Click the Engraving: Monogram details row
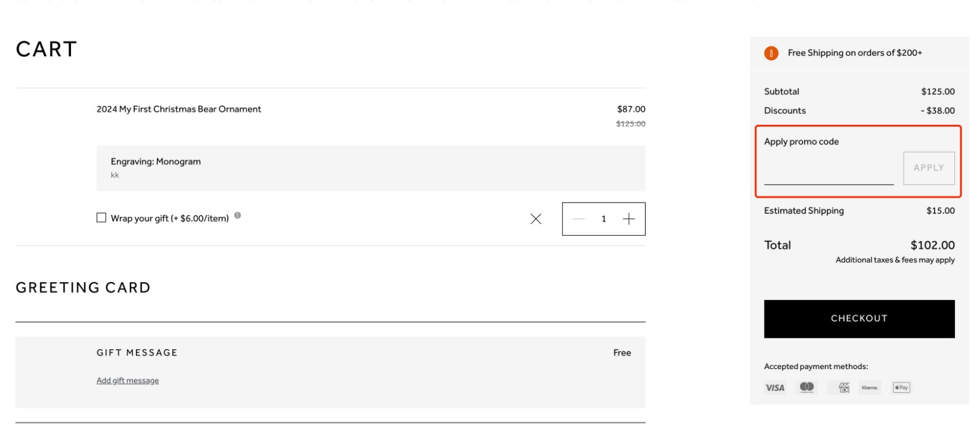 tap(155, 162)
